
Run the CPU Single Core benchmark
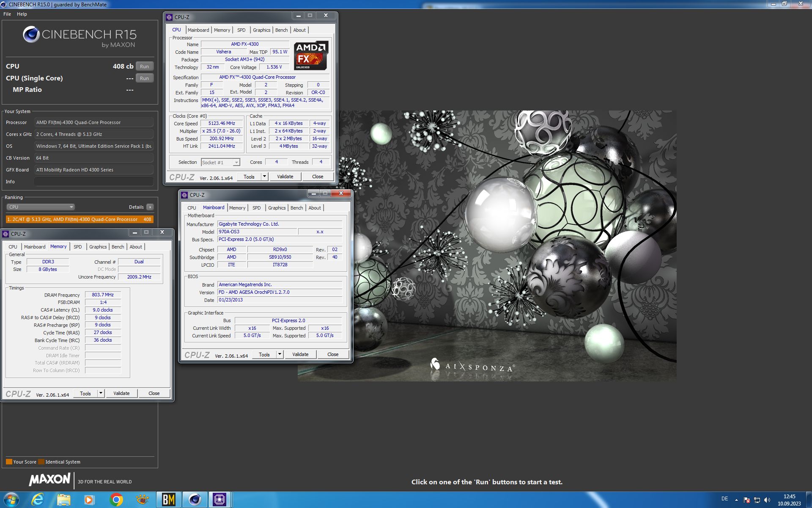pyautogui.click(x=145, y=78)
